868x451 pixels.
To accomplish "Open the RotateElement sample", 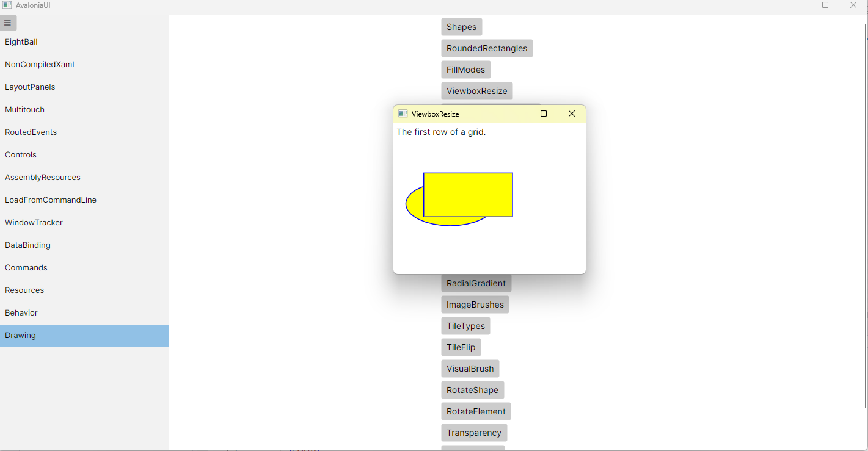I will (x=476, y=411).
